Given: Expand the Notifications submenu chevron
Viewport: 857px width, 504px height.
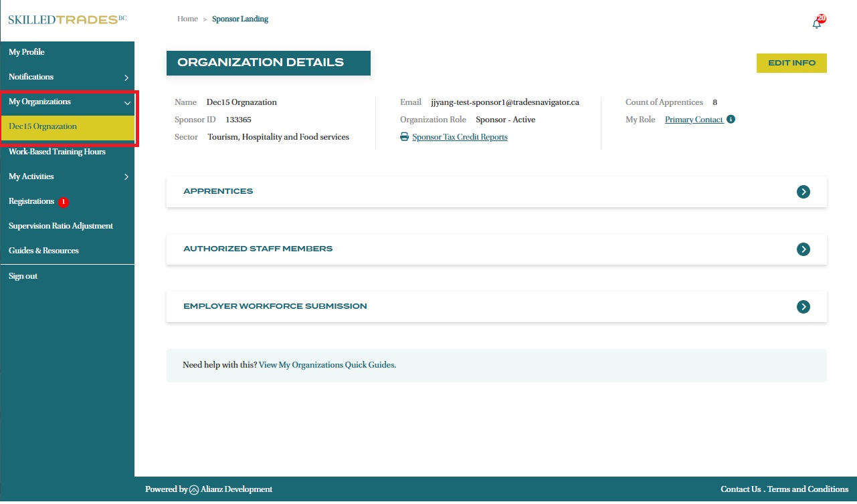Looking at the screenshot, I should (126, 78).
